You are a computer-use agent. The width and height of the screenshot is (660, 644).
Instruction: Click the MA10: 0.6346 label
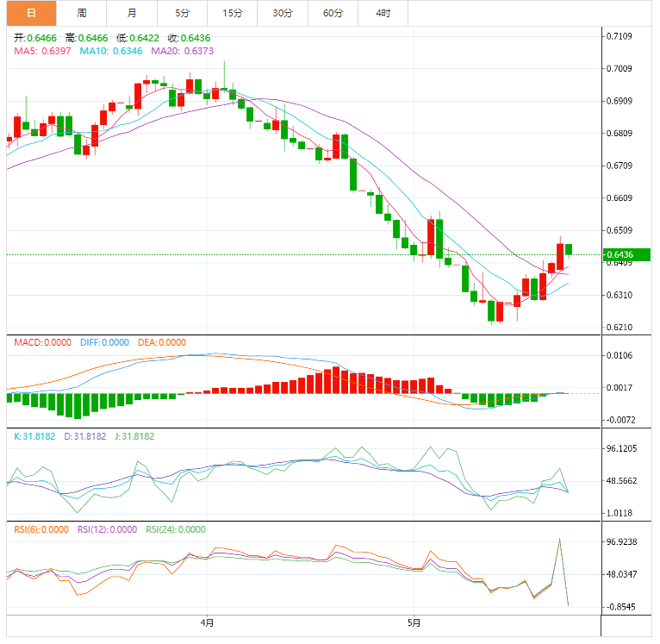tap(111, 51)
